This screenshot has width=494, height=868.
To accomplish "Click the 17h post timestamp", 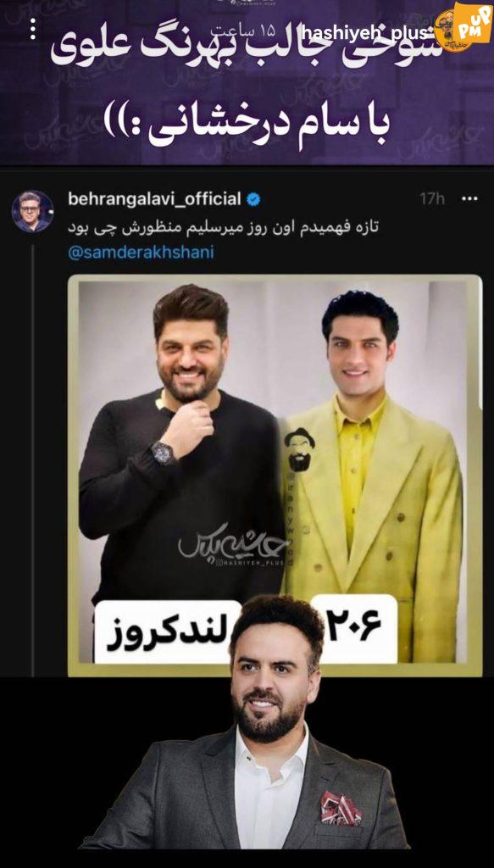I will pyautogui.click(x=432, y=198).
